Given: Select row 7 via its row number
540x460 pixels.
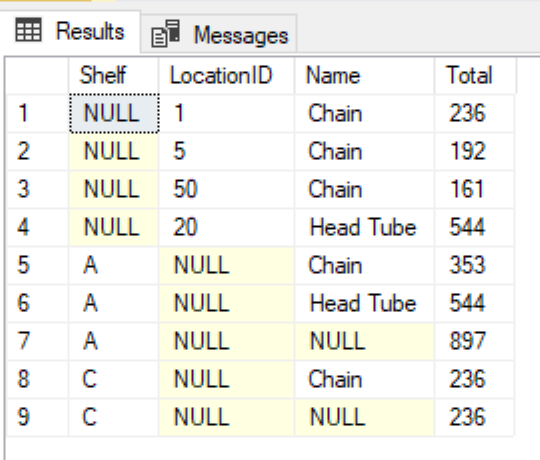Looking at the screenshot, I should (x=37, y=341).
